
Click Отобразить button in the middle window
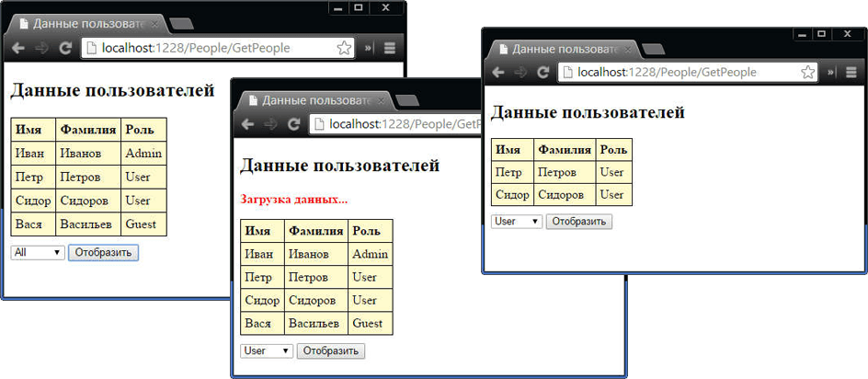[x=331, y=351]
